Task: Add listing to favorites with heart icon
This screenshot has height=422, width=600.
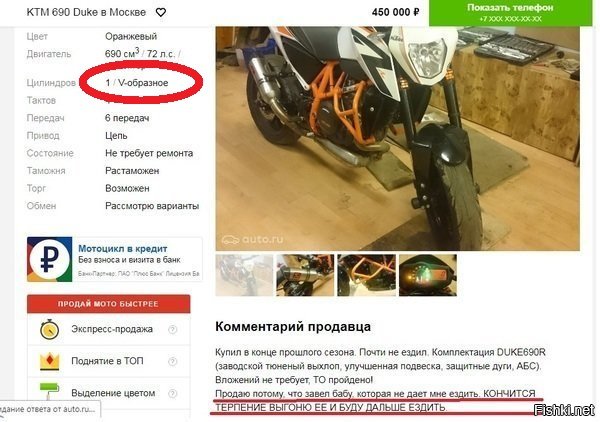Action: pyautogui.click(x=161, y=13)
